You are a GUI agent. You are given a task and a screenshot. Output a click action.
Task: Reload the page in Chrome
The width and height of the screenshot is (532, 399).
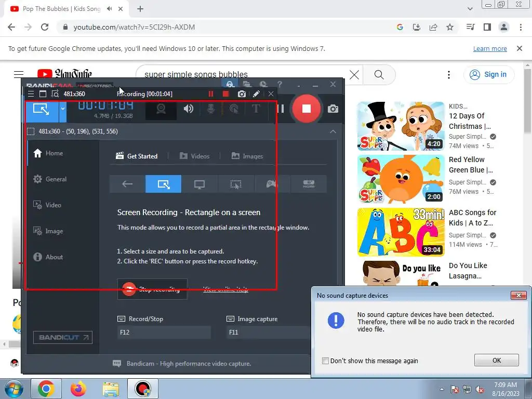click(45, 27)
